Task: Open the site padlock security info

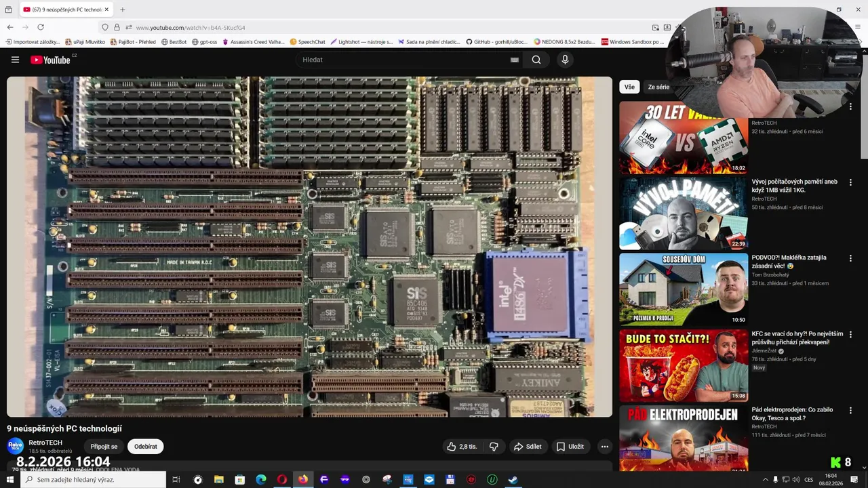Action: coord(117,27)
